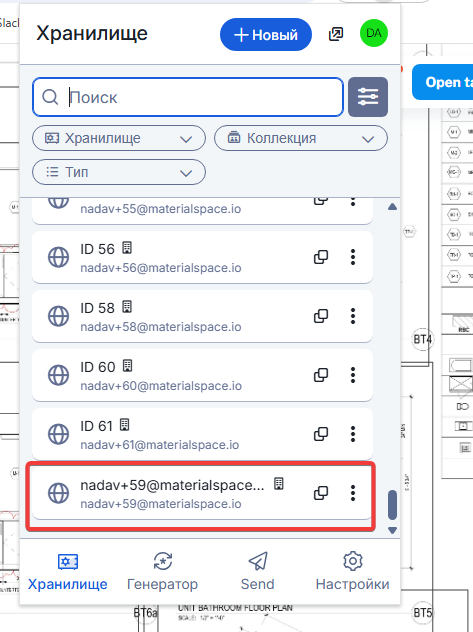Open the search filter options icon
Screen dimensions: 473x632
(x=368, y=97)
